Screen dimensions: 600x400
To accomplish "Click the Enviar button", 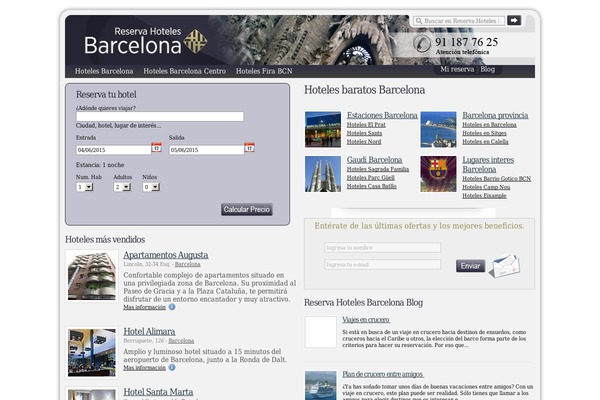I will (470, 266).
